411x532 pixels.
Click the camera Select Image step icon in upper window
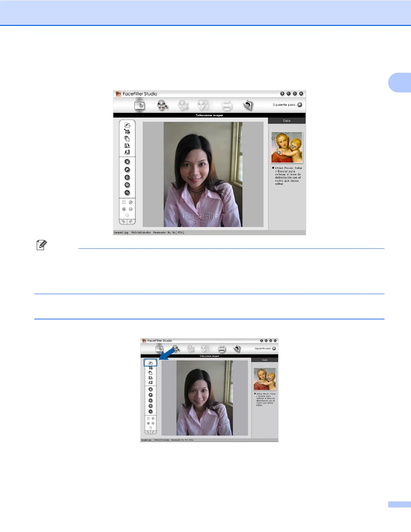coord(140,105)
